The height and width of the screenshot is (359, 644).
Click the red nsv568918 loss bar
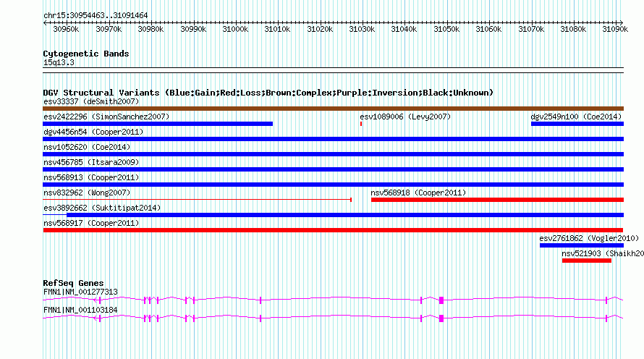point(497,200)
